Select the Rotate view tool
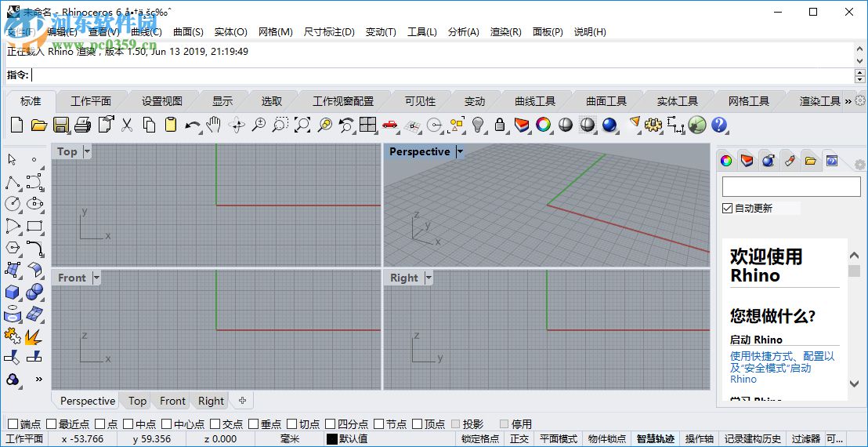The image size is (868, 447). coord(237,125)
